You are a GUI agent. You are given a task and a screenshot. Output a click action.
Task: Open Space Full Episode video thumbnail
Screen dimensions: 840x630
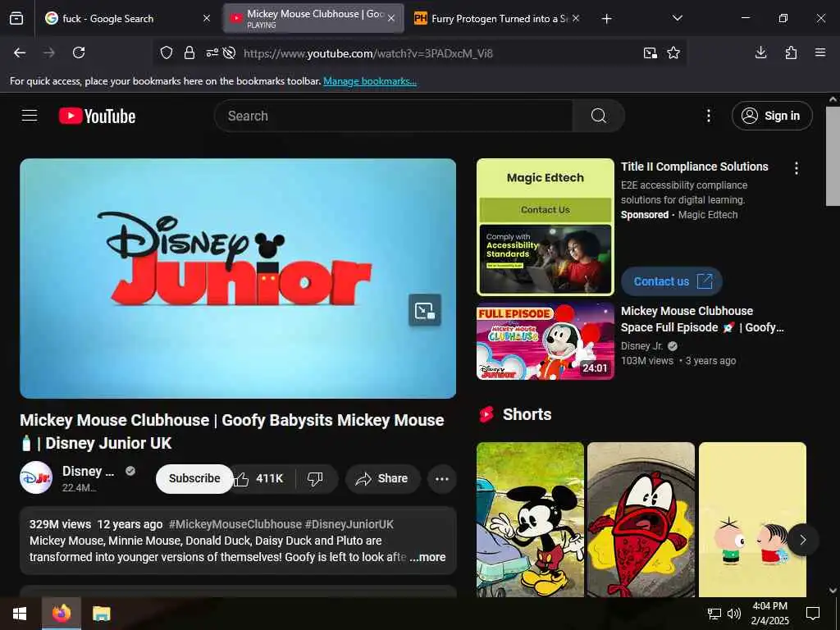click(546, 341)
